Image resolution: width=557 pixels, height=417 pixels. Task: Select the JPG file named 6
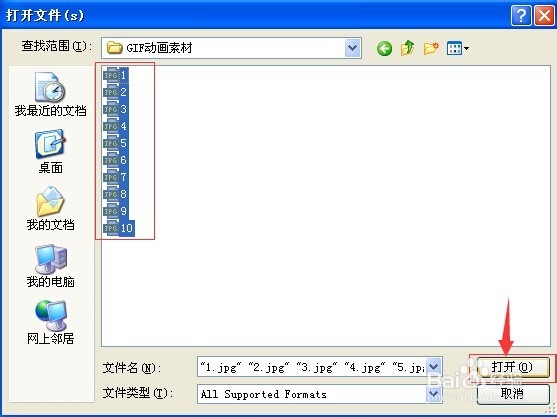[116, 161]
